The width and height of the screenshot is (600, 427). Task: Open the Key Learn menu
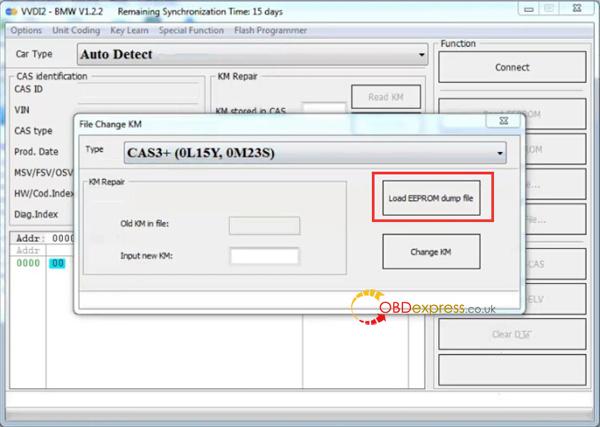coord(129,30)
